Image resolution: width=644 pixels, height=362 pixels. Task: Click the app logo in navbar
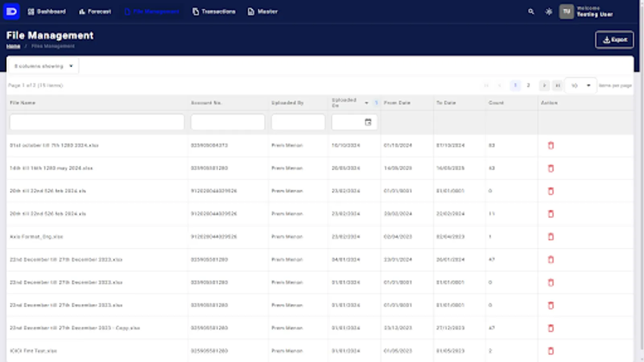(11, 11)
